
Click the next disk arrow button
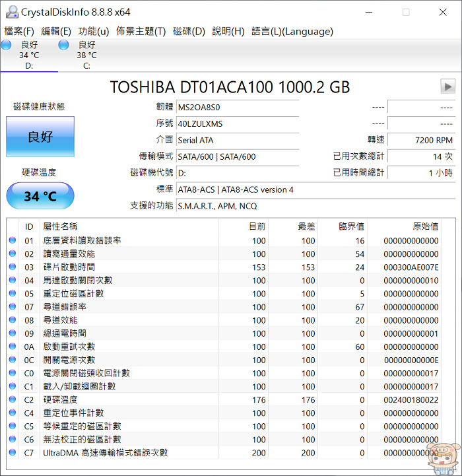pyautogui.click(x=447, y=86)
